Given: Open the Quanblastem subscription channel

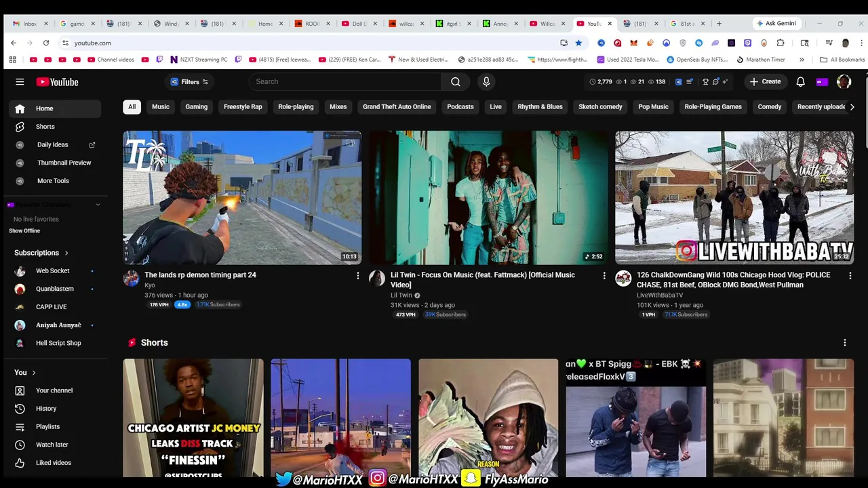Looking at the screenshot, I should pos(55,289).
